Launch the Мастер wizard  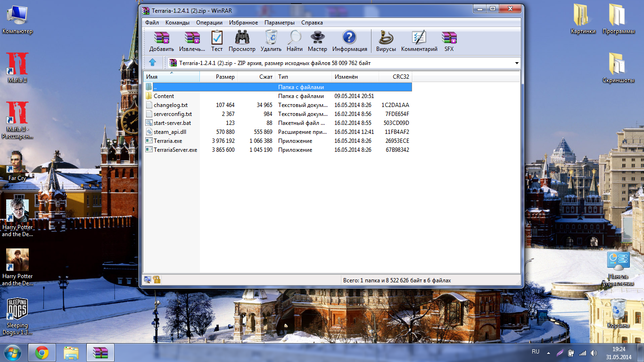click(x=317, y=41)
